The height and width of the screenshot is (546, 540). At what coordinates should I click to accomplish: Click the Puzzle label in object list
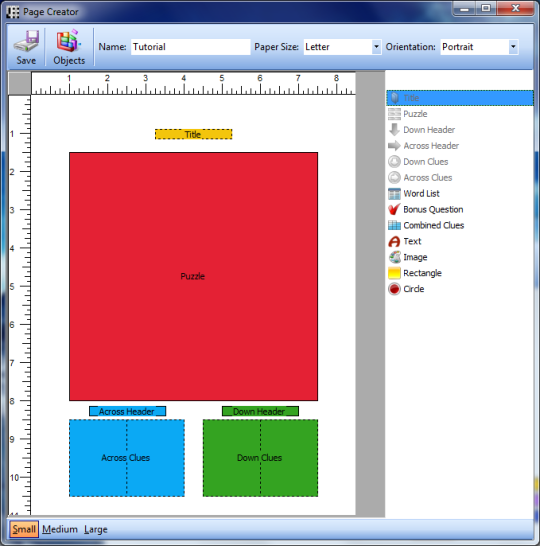point(415,114)
